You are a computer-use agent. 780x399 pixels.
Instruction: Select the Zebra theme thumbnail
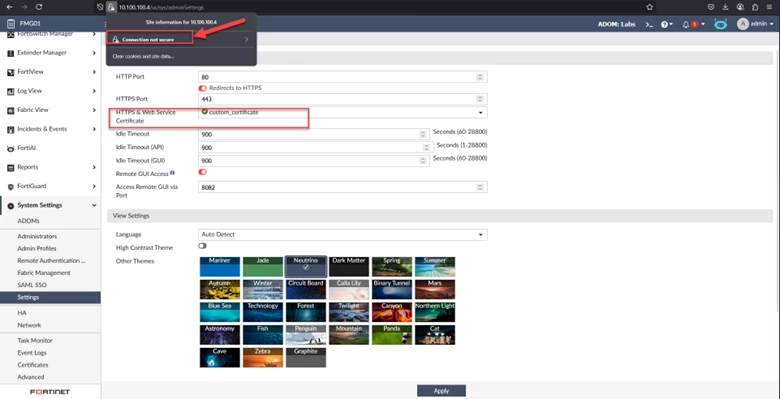[x=263, y=358]
